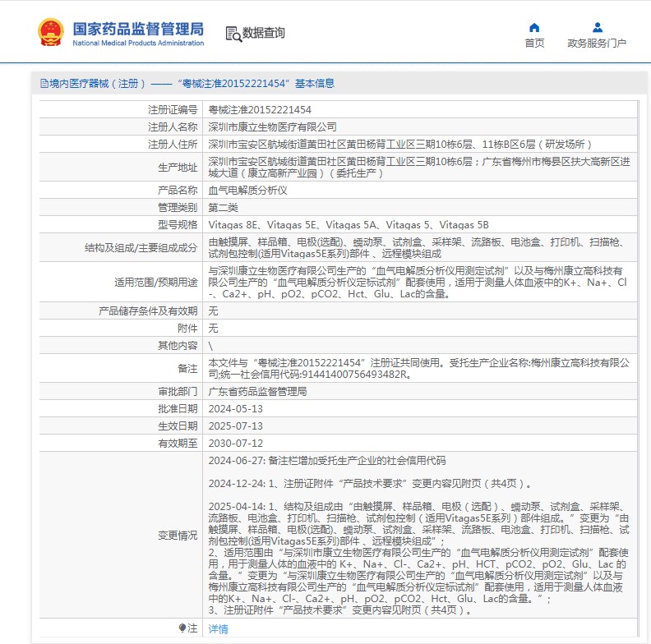
Task: Select 深圳市康立生物医疗有限公司 registrant name
Action: tap(272, 127)
